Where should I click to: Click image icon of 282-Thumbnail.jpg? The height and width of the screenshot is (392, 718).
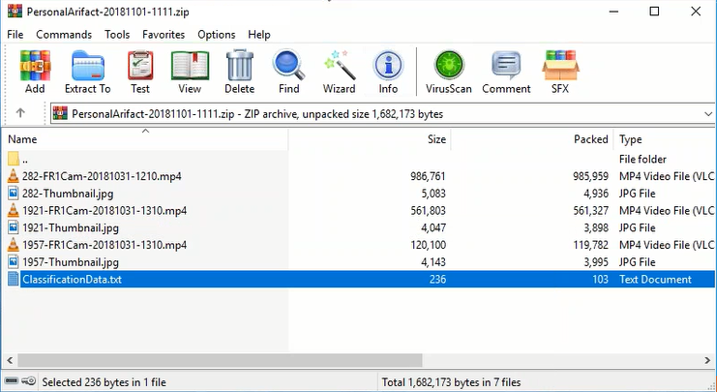[x=13, y=193]
